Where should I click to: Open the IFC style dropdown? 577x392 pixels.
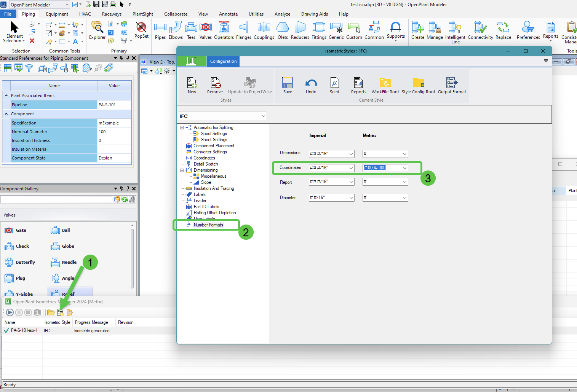click(x=263, y=116)
